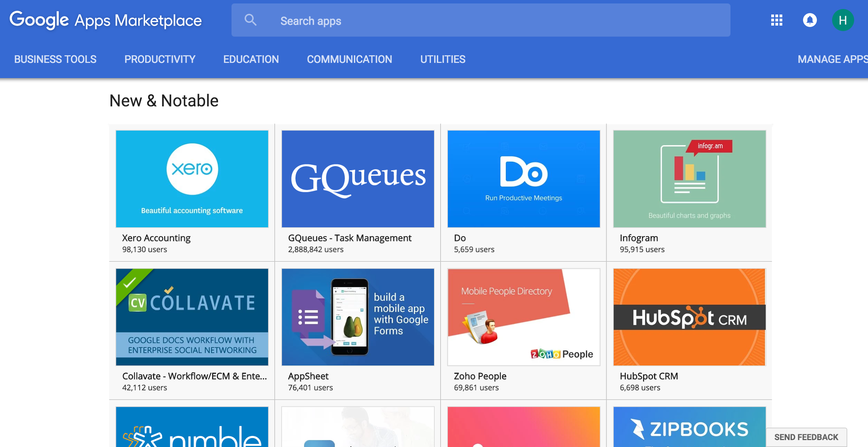Screen dimensions: 868x447
Task: Open the GQueues app thumbnail
Action: click(358, 179)
